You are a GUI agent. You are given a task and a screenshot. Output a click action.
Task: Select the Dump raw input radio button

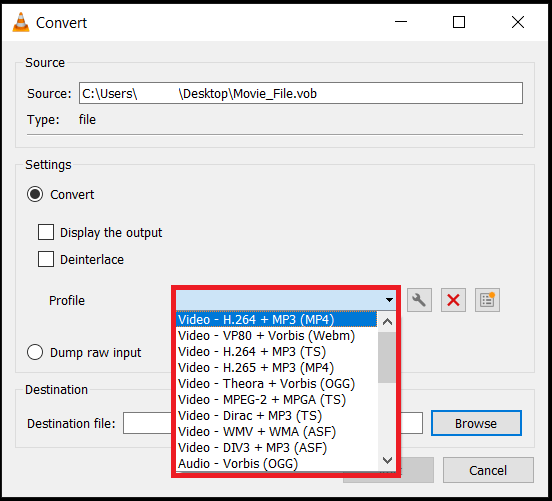coord(35,352)
